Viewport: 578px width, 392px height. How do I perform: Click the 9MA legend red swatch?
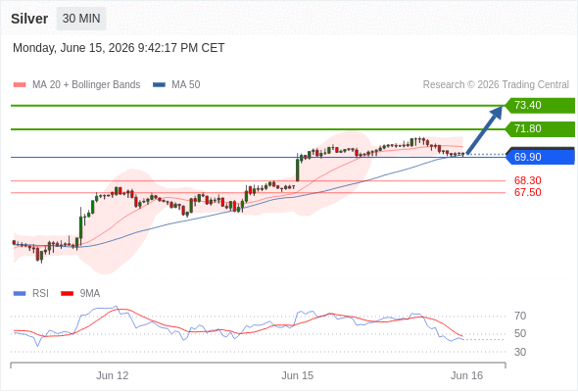(67, 294)
